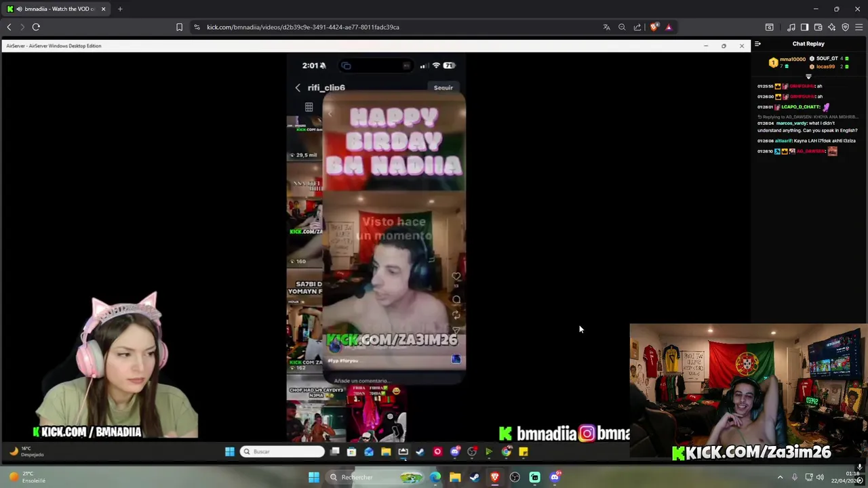Open a new browser tab
The height and width of the screenshot is (488, 868).
pos(120,9)
